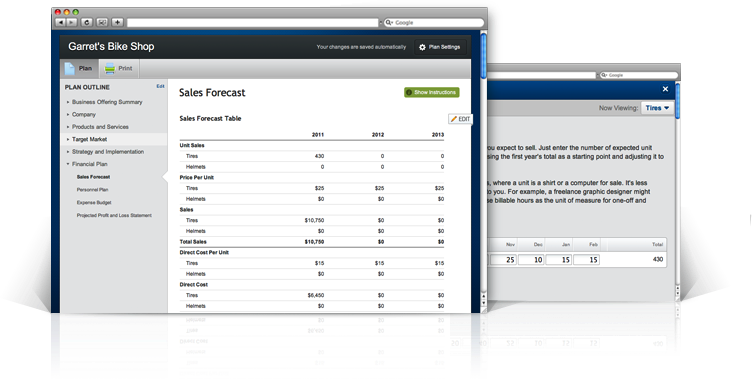
Task: Click the browser address bar field
Action: [x=253, y=23]
